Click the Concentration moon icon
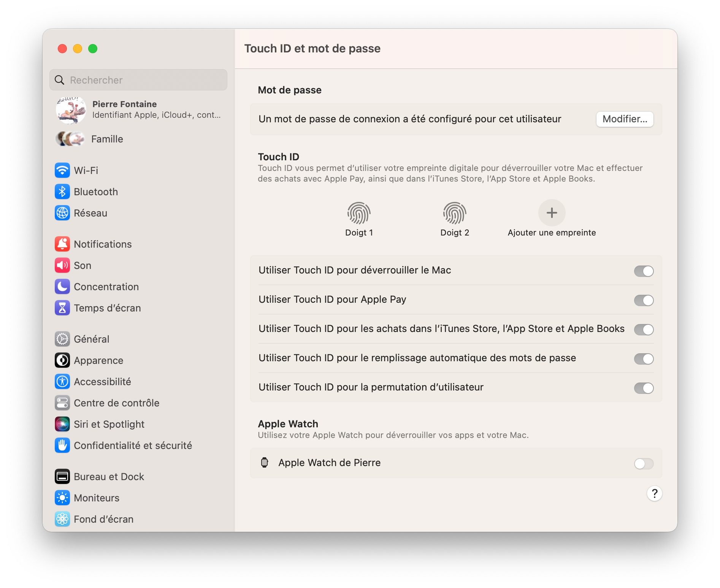Screen dimensions: 720x588 coord(62,286)
